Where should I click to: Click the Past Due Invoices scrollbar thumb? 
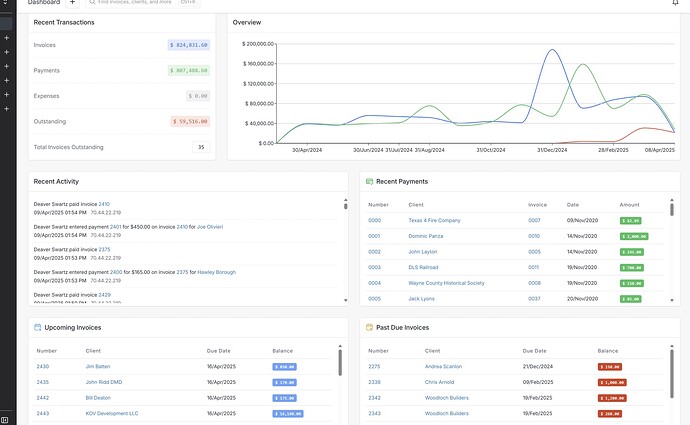point(672,374)
